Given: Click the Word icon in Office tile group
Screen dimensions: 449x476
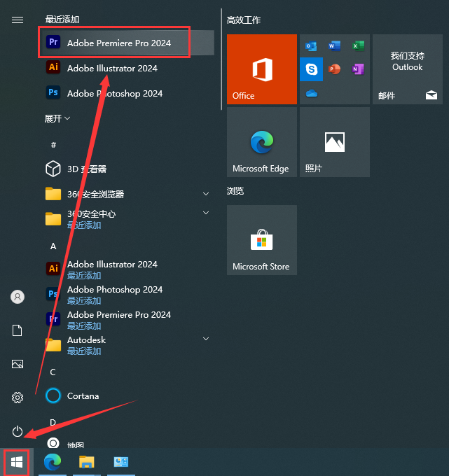Looking at the screenshot, I should [x=334, y=46].
